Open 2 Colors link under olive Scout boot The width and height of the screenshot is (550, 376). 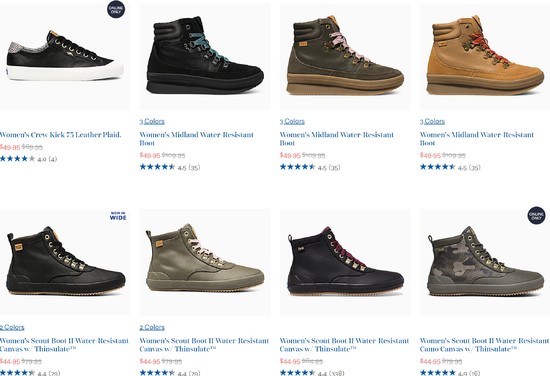click(x=152, y=327)
